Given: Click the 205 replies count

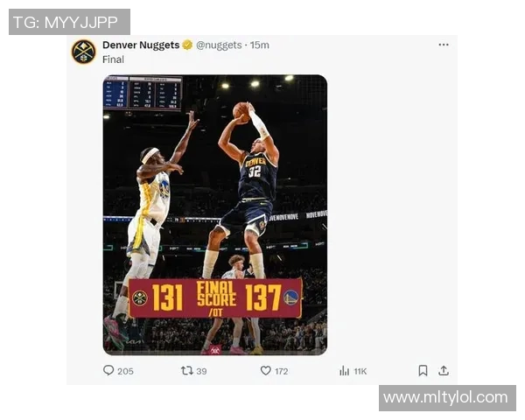Looking at the screenshot, I should coord(125,371).
